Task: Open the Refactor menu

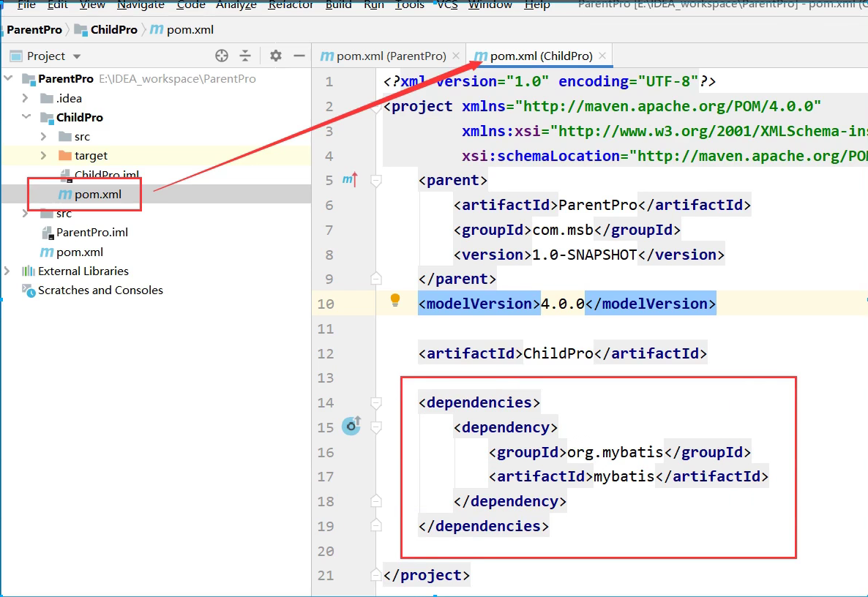Action: tap(291, 5)
